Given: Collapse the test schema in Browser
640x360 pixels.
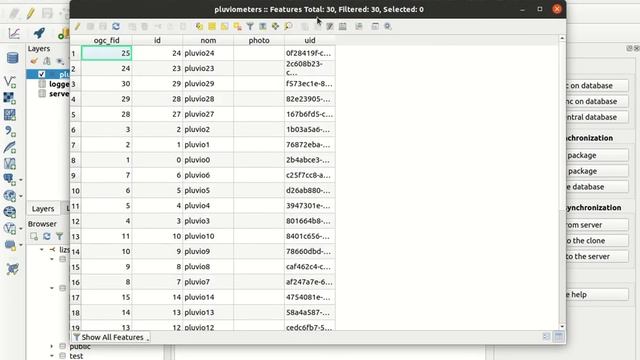Looking at the screenshot, I should click(51, 356).
